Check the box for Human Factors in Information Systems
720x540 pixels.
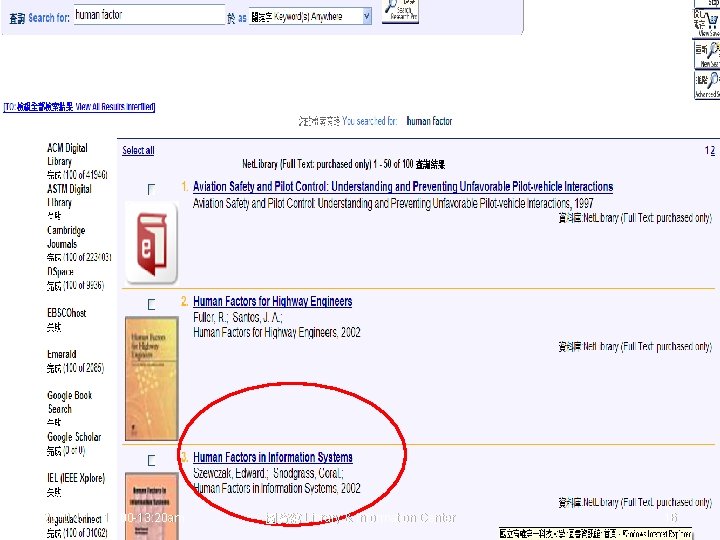click(x=151, y=460)
